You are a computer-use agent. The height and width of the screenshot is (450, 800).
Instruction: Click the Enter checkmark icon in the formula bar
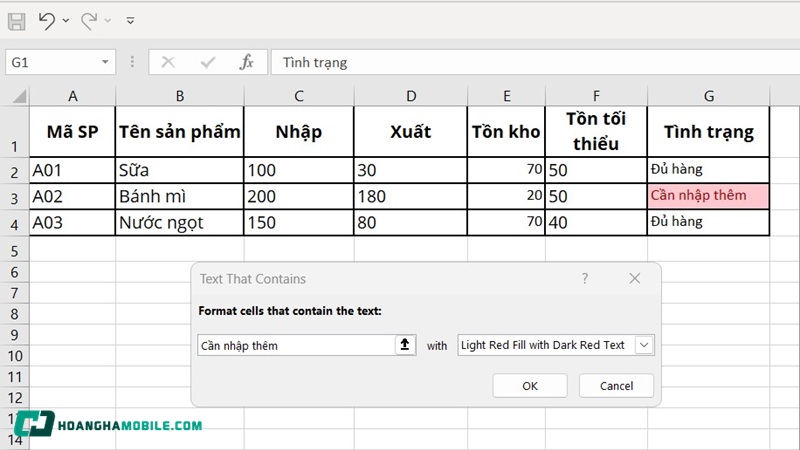point(208,62)
